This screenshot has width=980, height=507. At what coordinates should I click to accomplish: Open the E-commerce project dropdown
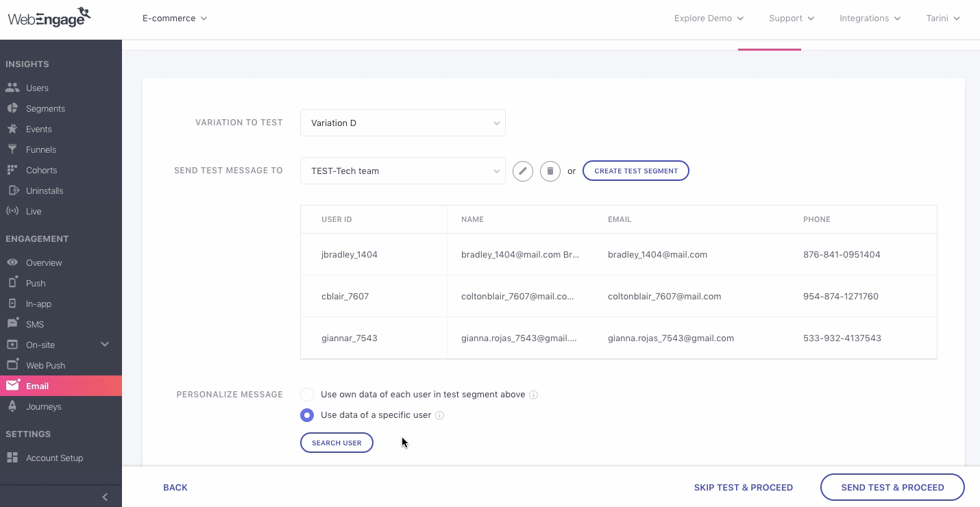point(175,18)
